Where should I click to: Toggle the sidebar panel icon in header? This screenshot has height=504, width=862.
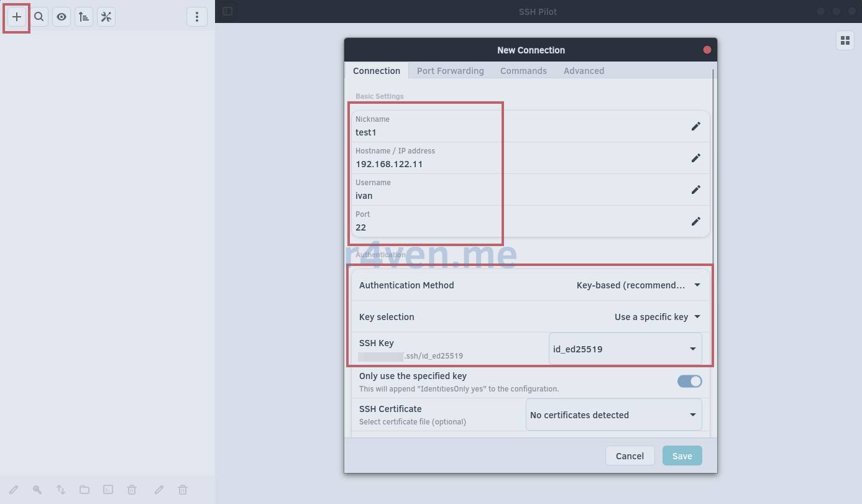point(227,11)
